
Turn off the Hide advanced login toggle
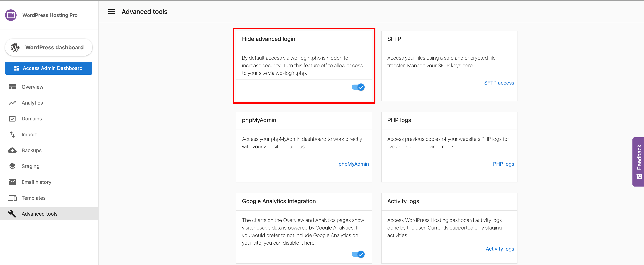[x=358, y=87]
